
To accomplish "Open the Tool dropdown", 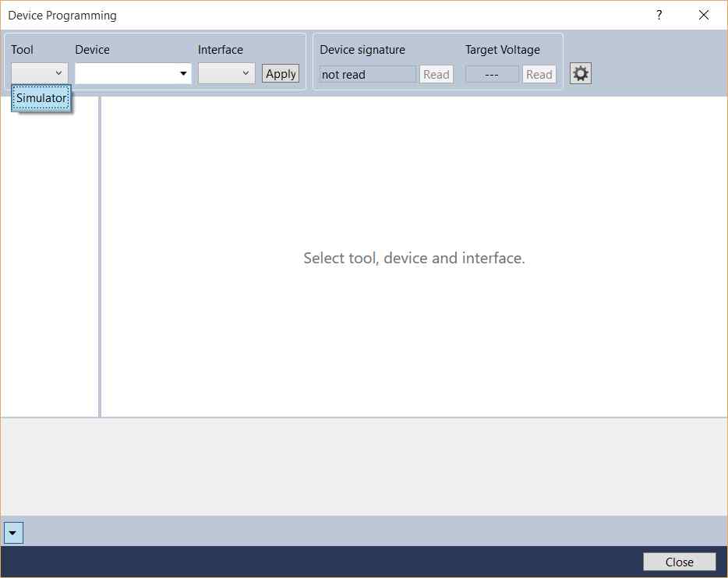I will pos(40,73).
